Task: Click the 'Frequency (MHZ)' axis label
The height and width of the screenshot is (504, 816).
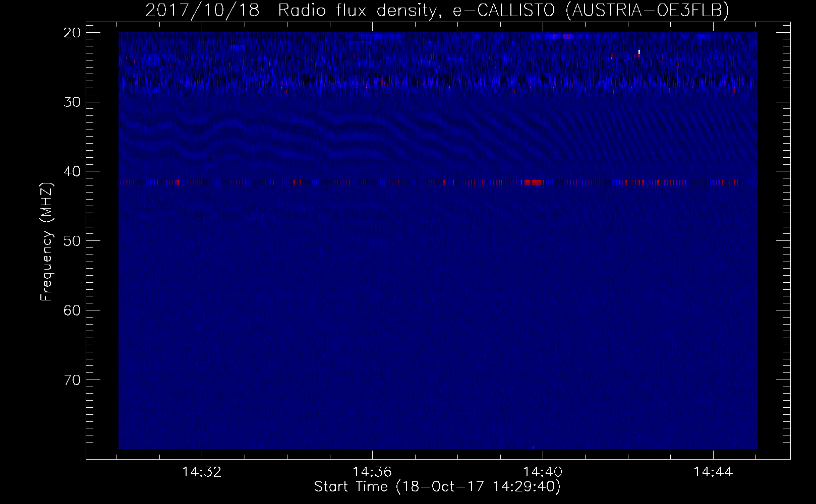Action: pyautogui.click(x=46, y=242)
